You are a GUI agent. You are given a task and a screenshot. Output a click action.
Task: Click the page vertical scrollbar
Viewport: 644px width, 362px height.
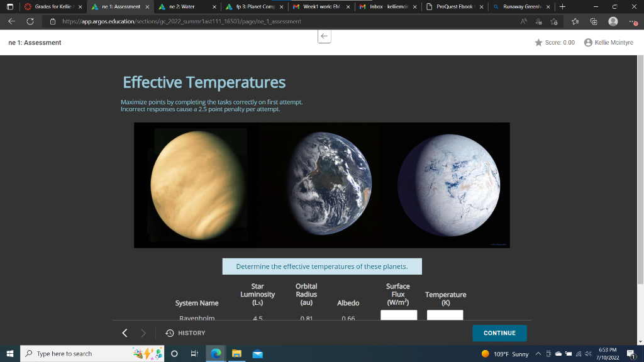[640, 170]
